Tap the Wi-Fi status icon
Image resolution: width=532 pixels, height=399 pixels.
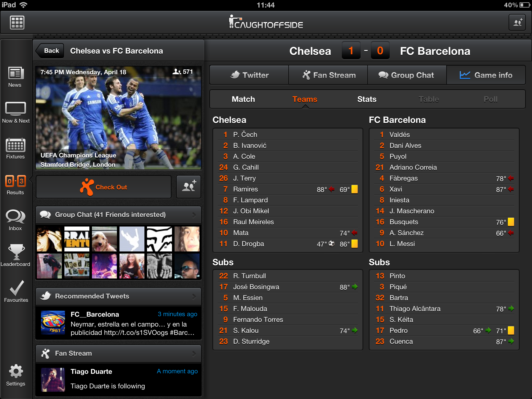(23, 5)
